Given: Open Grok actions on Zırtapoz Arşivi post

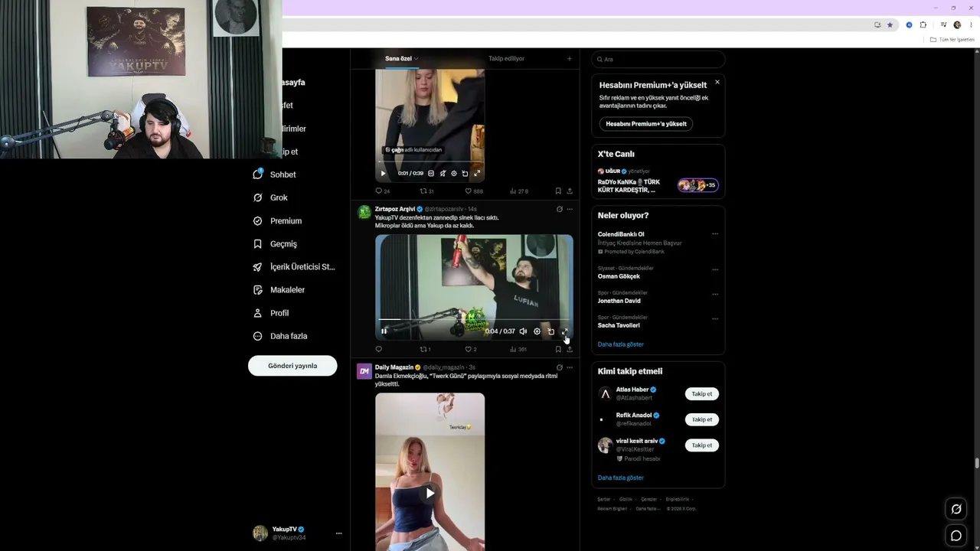Looking at the screenshot, I should pos(559,209).
